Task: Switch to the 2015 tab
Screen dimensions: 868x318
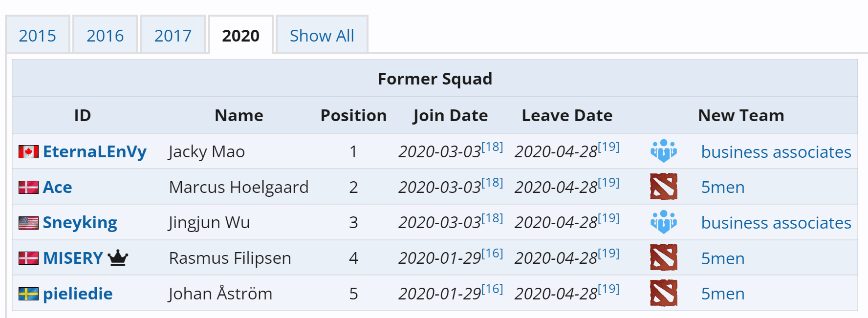Action: [38, 36]
